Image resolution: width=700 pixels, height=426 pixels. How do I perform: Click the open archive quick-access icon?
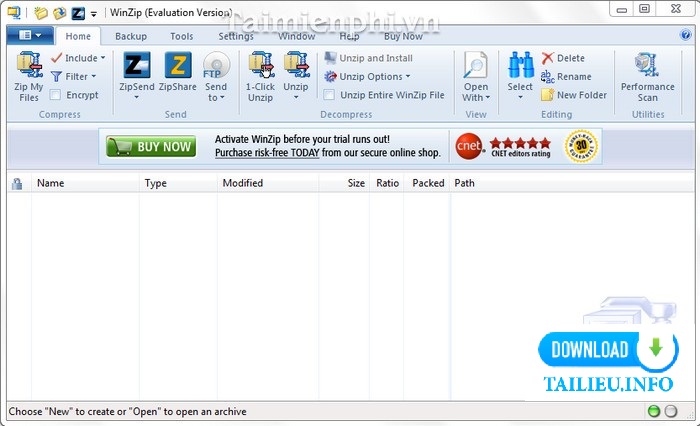coord(59,13)
